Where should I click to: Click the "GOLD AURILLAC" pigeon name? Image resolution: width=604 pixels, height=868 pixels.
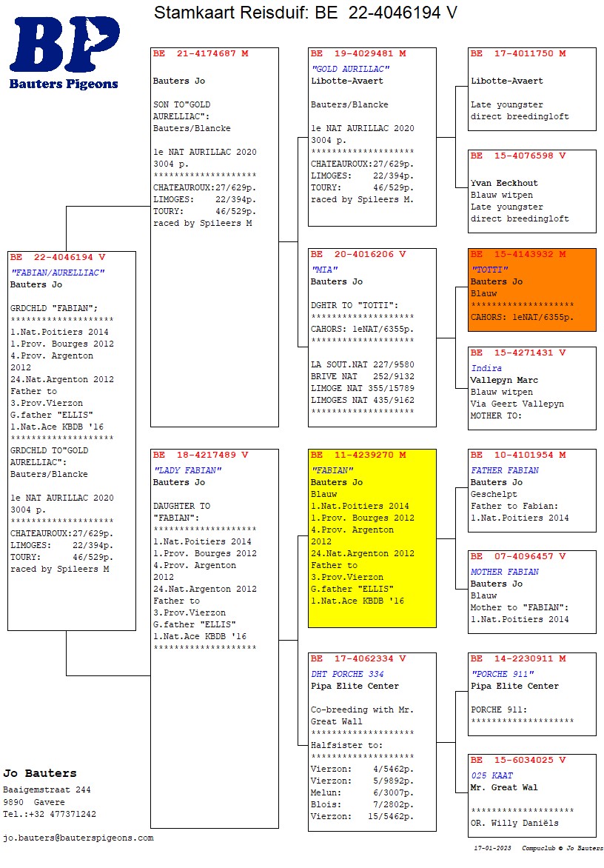click(350, 69)
